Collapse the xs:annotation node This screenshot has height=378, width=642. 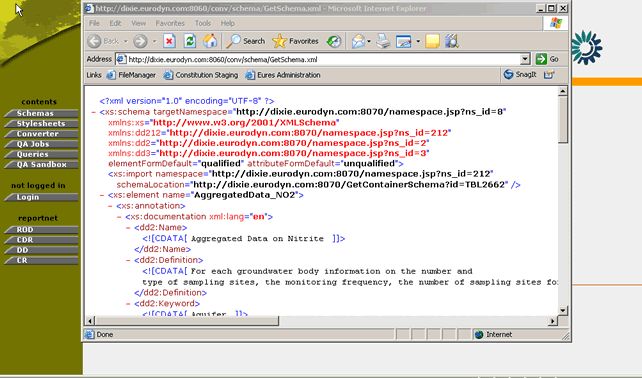pos(110,206)
